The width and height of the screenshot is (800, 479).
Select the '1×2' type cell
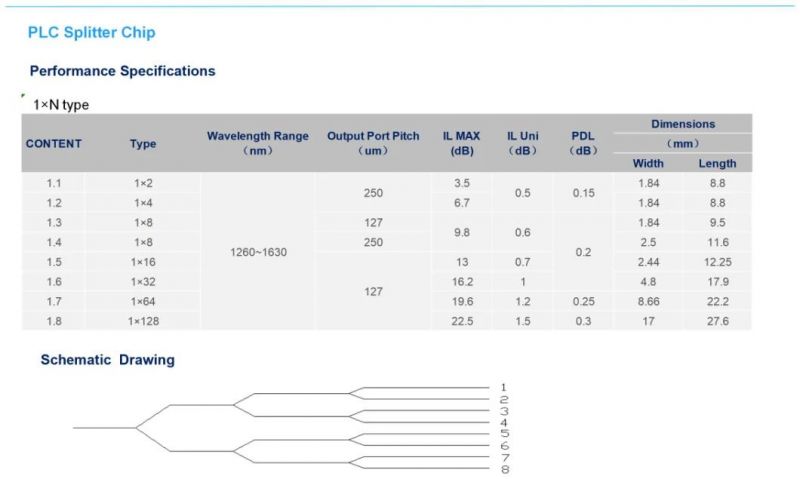click(143, 183)
